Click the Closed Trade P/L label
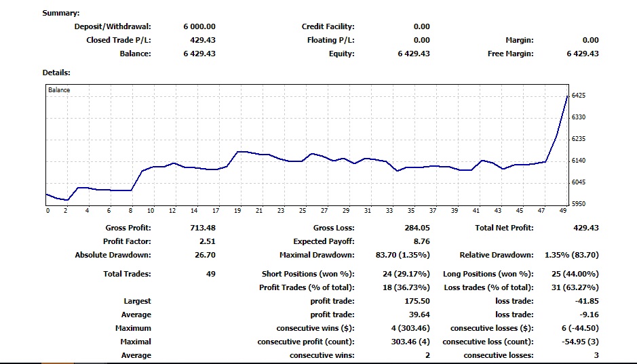This screenshot has height=364, width=637. click(x=118, y=40)
